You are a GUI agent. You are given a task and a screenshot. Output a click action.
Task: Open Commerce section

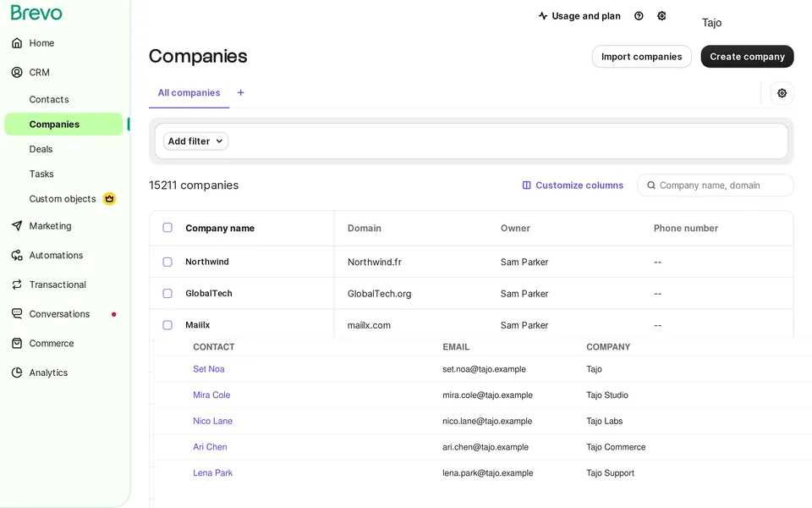coord(52,343)
